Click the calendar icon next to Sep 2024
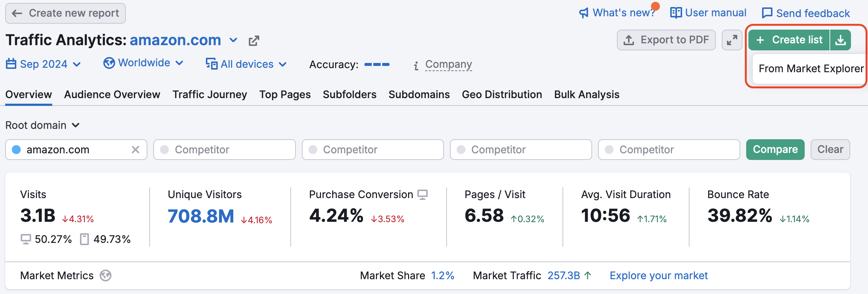 (11, 64)
